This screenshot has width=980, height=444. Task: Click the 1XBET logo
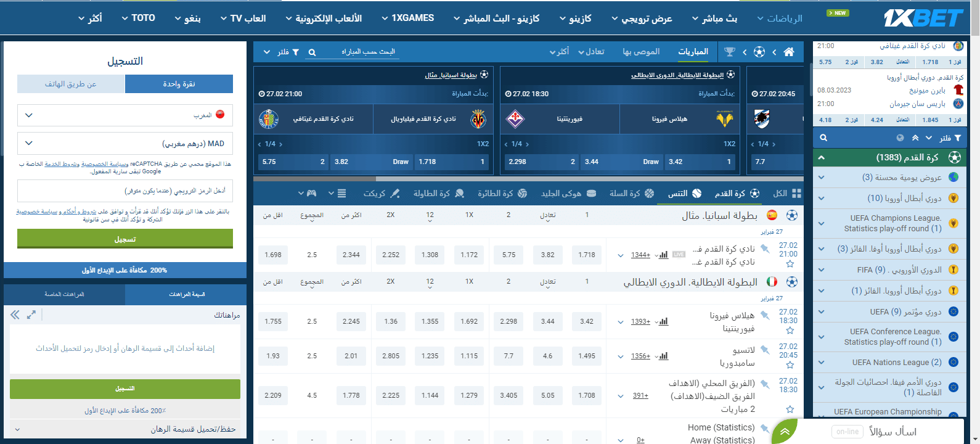(923, 18)
